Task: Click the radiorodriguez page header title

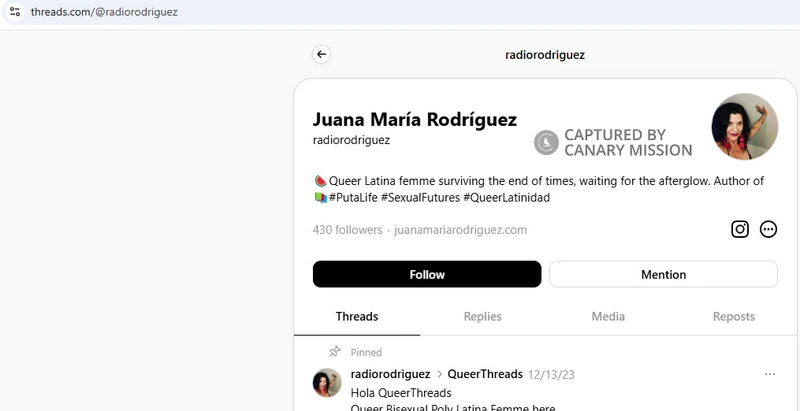Action: point(545,55)
